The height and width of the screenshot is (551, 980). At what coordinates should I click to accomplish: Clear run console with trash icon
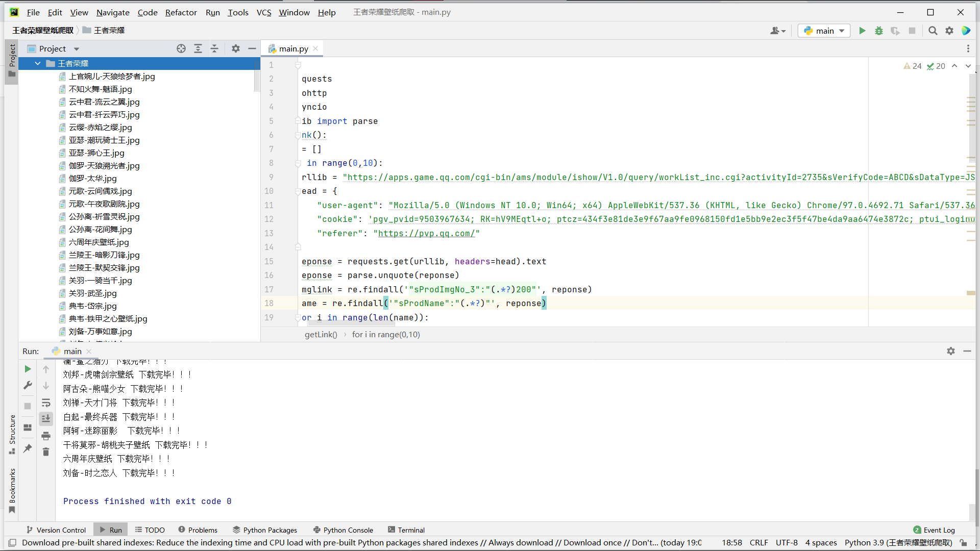[46, 452]
